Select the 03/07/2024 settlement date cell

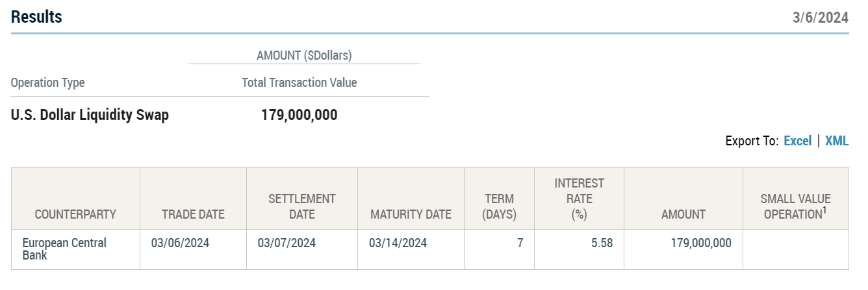coord(287,243)
